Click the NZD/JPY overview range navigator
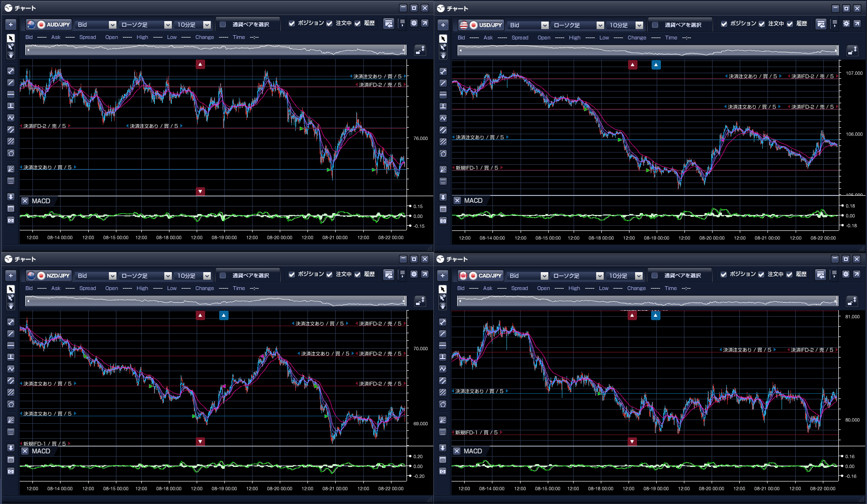Image resolution: width=867 pixels, height=504 pixels. 216,301
